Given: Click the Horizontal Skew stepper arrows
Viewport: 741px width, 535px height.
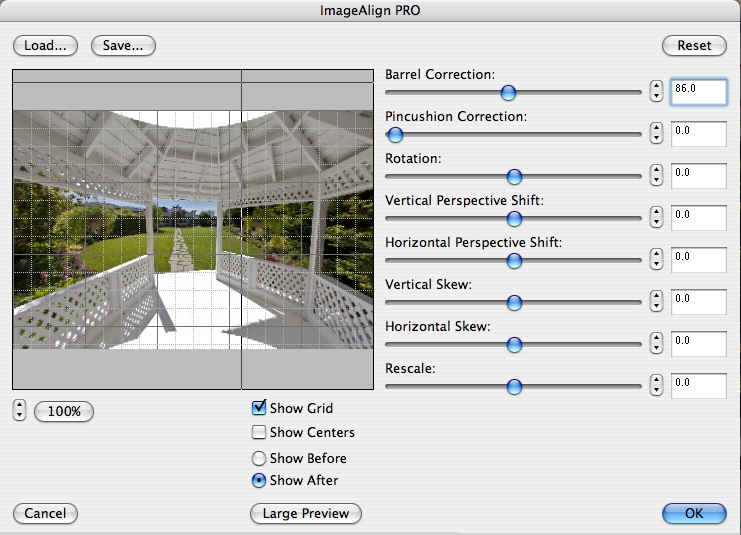Looking at the screenshot, I should point(656,343).
